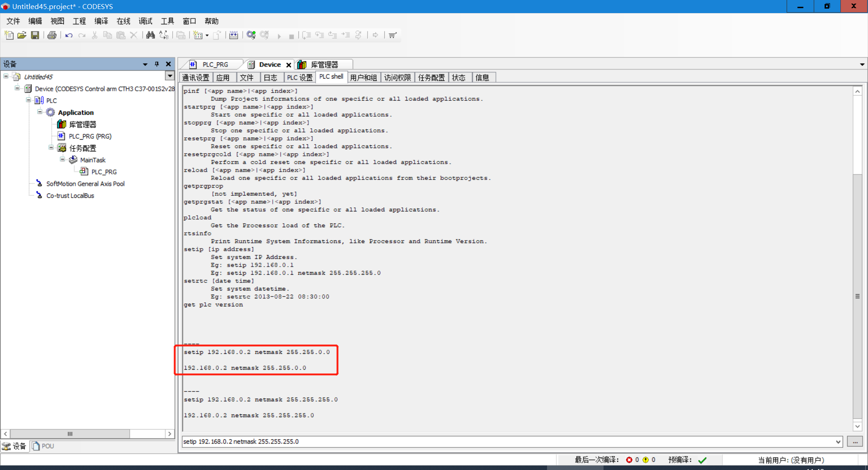Open the 访问权限 device tab
Viewport: 868px width, 470px height.
pos(397,78)
